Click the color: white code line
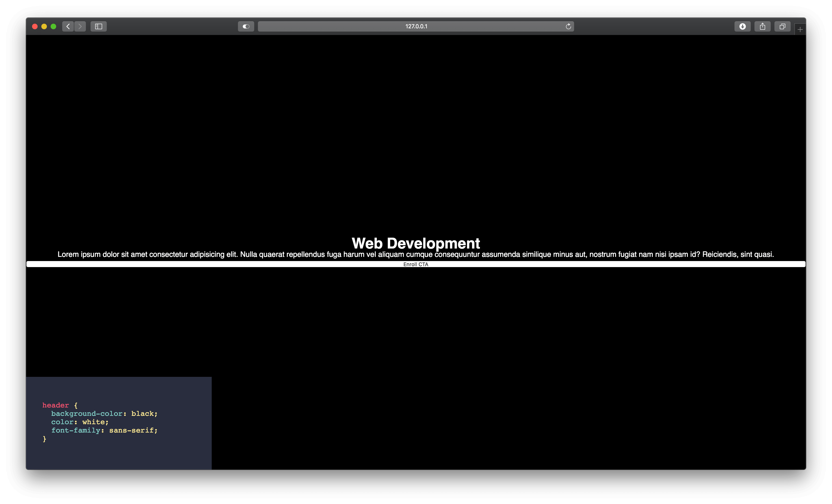Image resolution: width=832 pixels, height=504 pixels. point(80,422)
